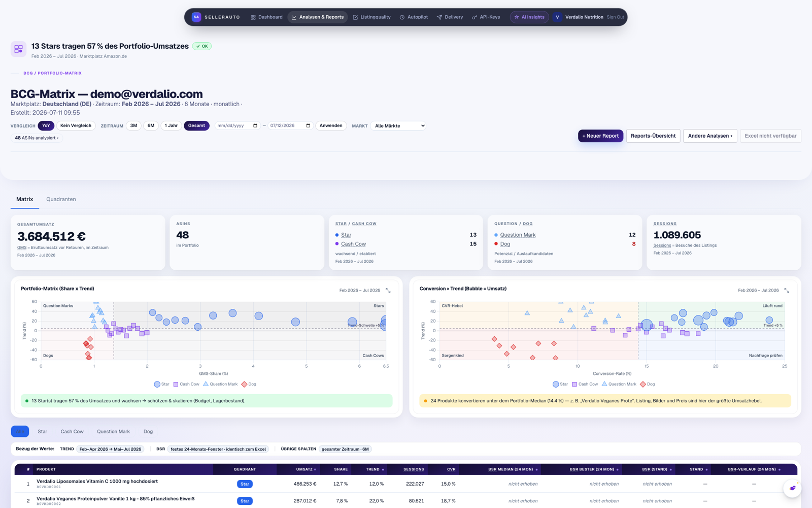
Task: Open the Alle Märkte market dropdown
Action: point(398,125)
